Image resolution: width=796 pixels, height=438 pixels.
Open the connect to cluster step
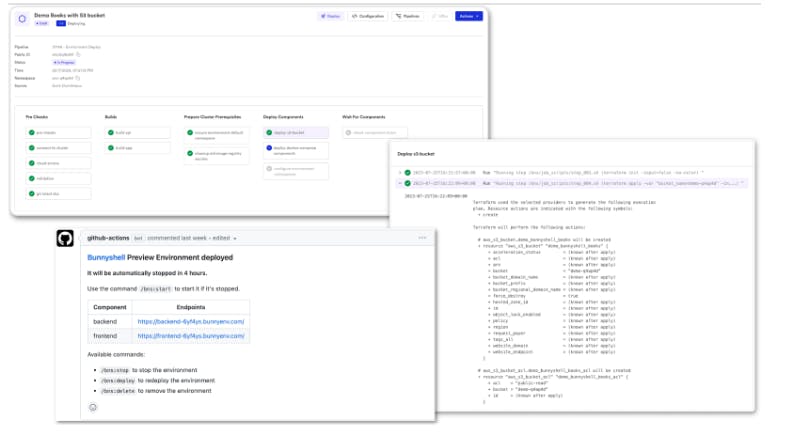pyautogui.click(x=58, y=148)
